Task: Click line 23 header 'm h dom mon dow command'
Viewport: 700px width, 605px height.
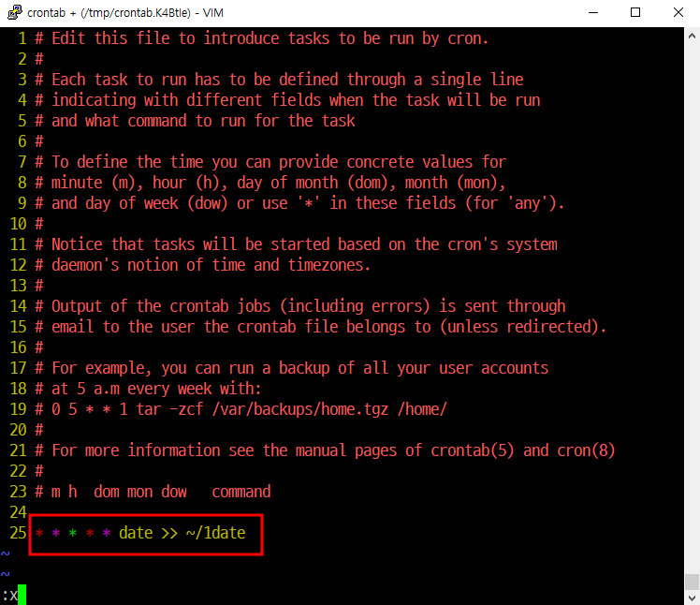Action: coord(161,492)
